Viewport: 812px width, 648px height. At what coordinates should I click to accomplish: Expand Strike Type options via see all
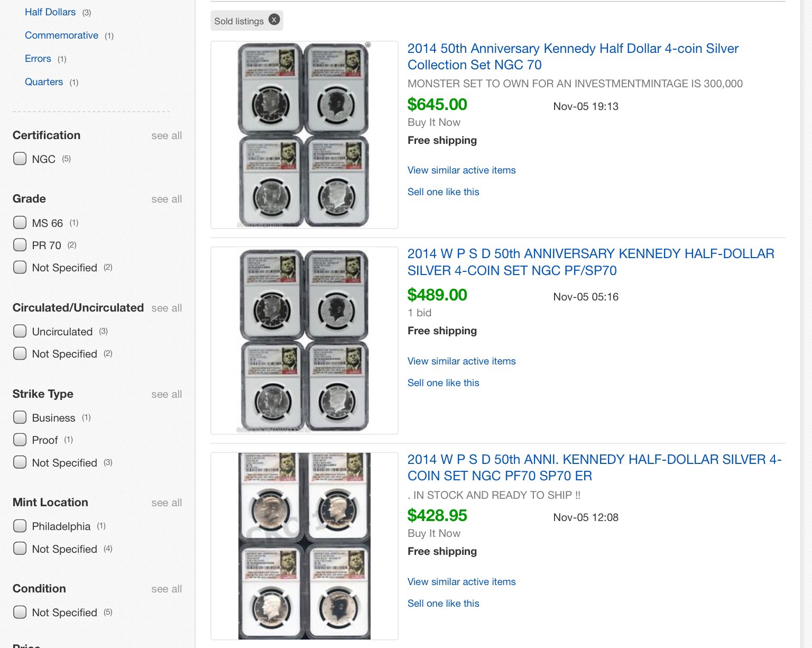[166, 394]
